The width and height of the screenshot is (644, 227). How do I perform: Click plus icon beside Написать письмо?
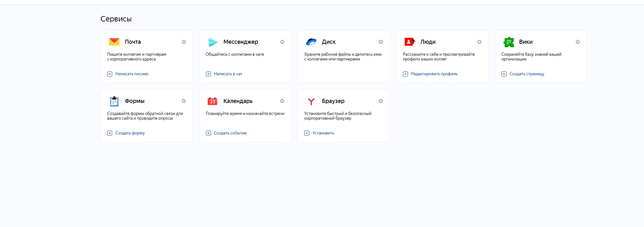point(110,74)
